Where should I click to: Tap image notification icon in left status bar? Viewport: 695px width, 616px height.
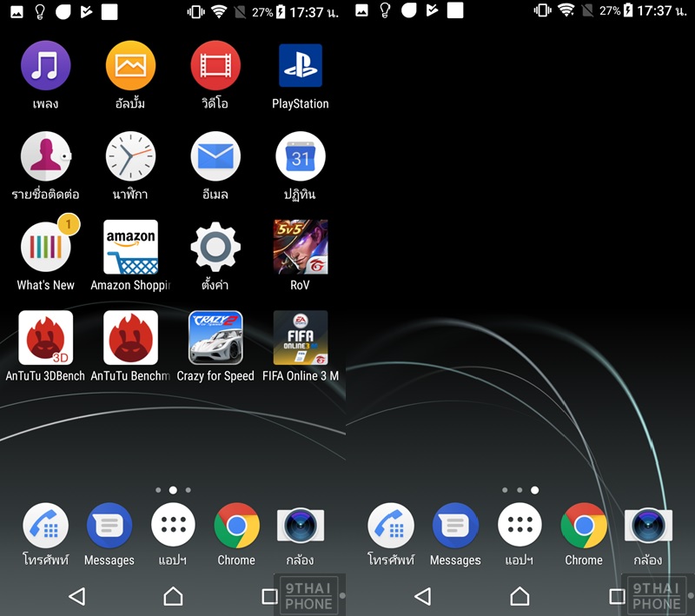17,12
